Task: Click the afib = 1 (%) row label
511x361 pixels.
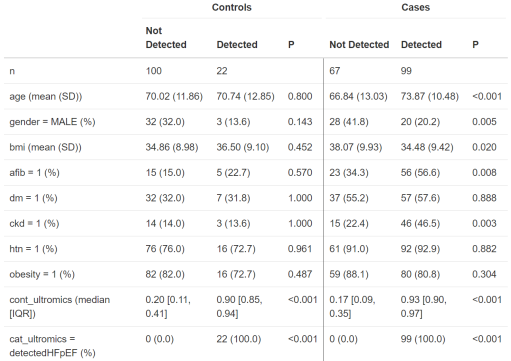Action: (x=34, y=173)
